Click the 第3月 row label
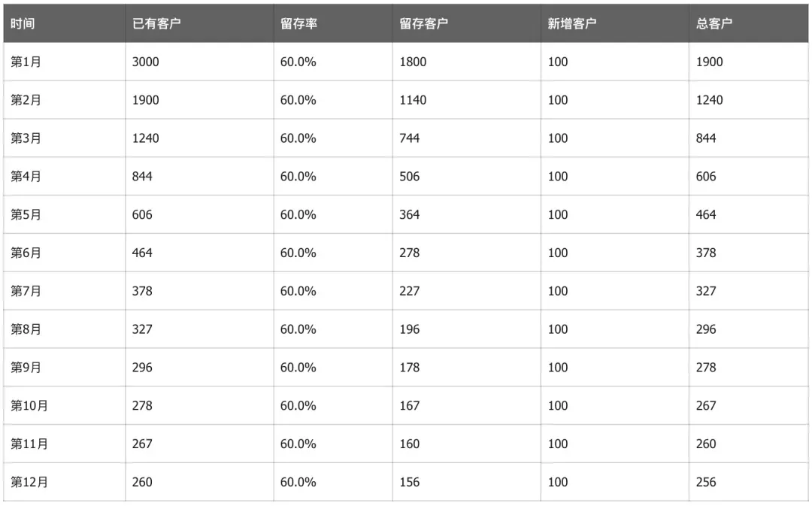 click(x=26, y=138)
